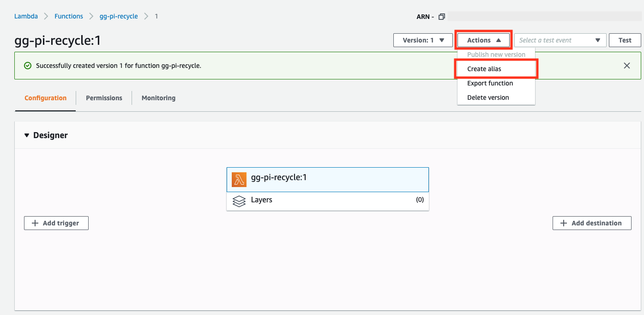This screenshot has width=644, height=315.
Task: Click the breadcrumb version number 1
Action: click(x=156, y=16)
